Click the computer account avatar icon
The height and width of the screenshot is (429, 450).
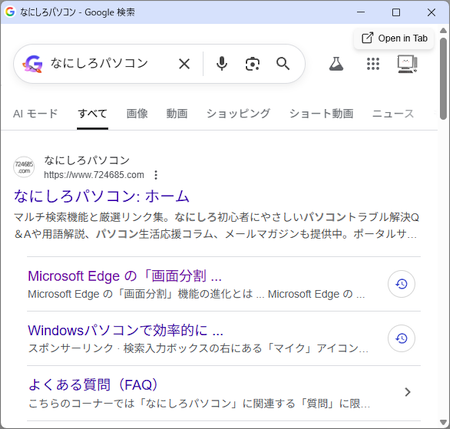(407, 64)
